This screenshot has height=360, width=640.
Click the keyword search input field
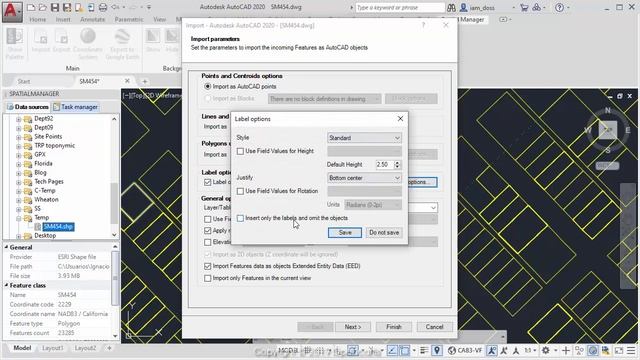399,7
